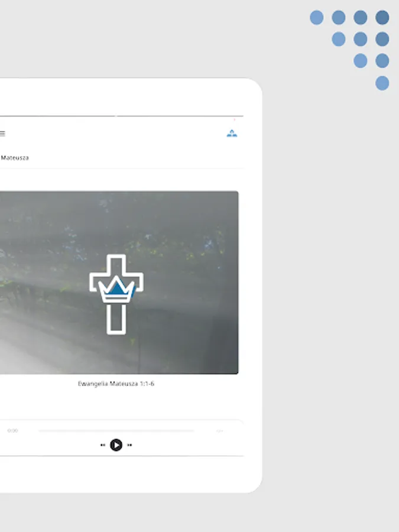The height and width of the screenshot is (532, 399).
Task: Click the 'Mateusza' header text
Action: [x=15, y=158]
